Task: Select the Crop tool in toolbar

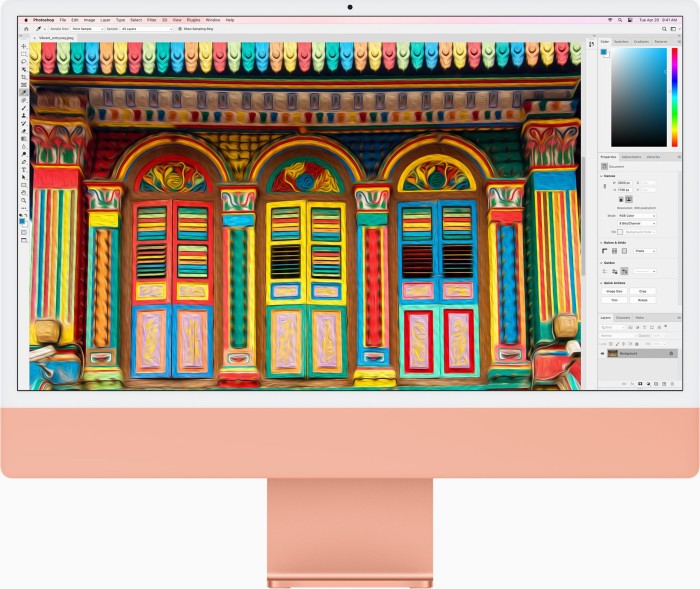Action: [24, 77]
